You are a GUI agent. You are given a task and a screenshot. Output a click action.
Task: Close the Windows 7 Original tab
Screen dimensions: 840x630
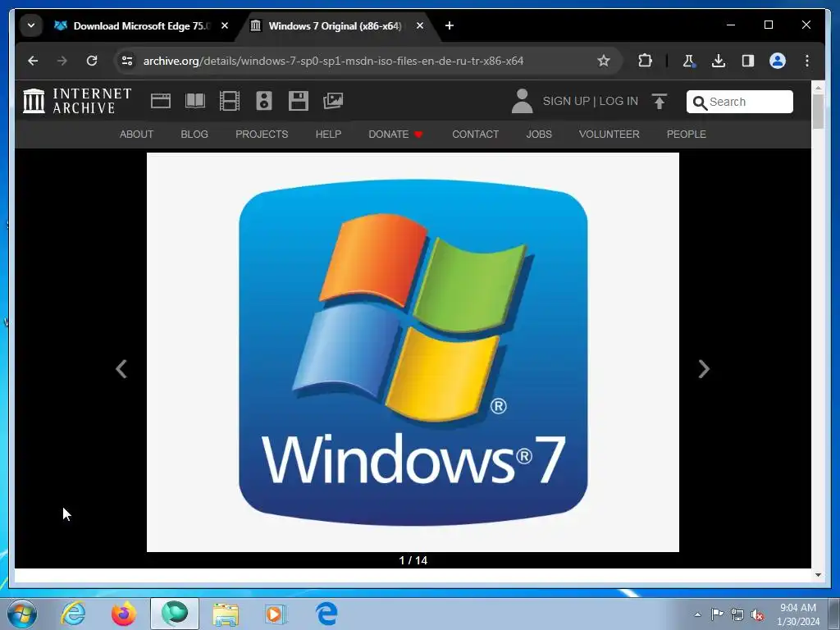tap(420, 25)
